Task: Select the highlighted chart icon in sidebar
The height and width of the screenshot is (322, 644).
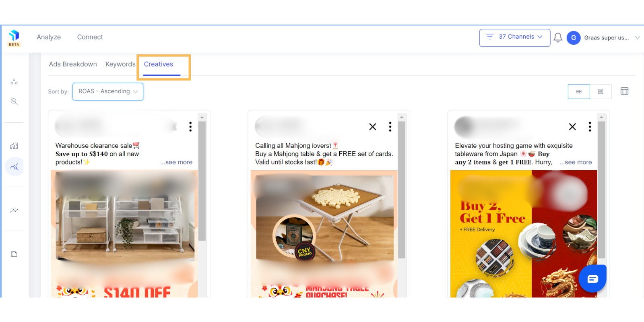Action: pos(14,167)
